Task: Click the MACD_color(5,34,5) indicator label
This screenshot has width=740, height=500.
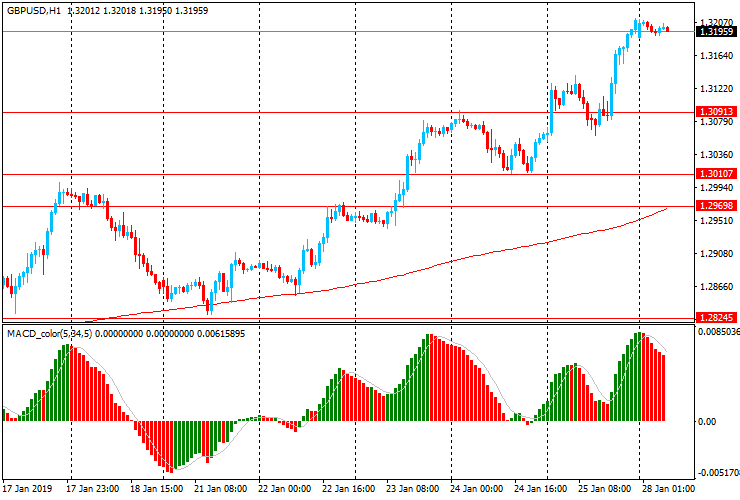Action: click(50, 334)
